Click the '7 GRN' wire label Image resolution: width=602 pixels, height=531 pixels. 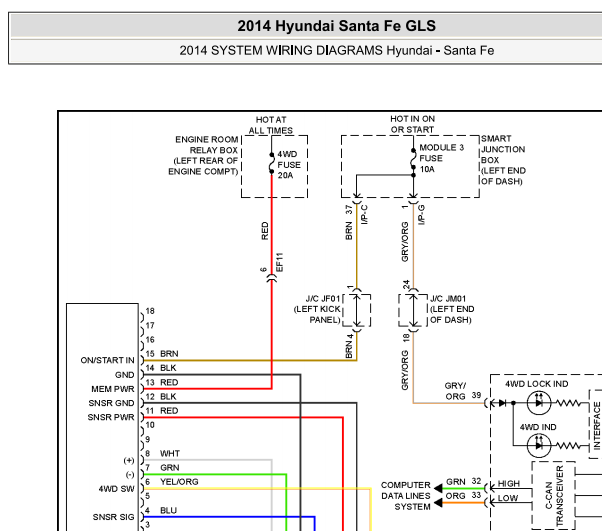(x=162, y=468)
